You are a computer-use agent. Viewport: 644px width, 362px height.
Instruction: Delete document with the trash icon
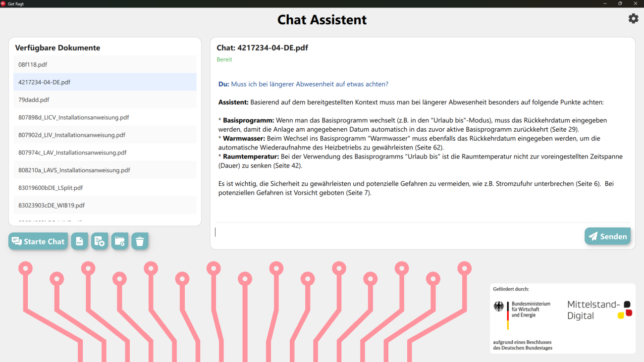point(140,241)
